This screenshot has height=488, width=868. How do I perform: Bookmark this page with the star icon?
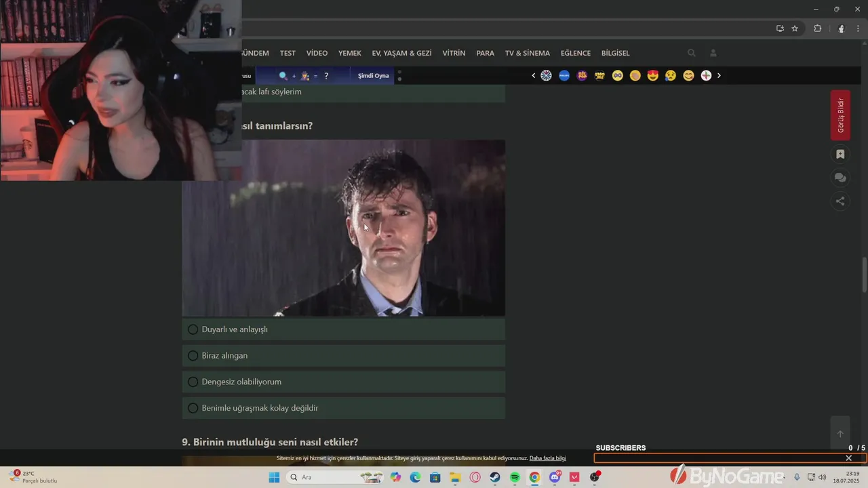point(795,28)
